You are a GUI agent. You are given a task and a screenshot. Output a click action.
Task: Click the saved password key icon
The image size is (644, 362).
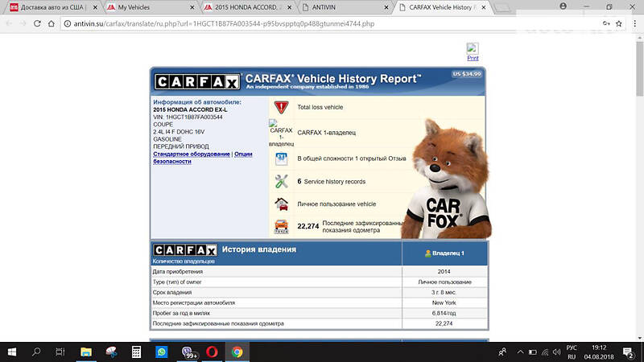point(606,23)
